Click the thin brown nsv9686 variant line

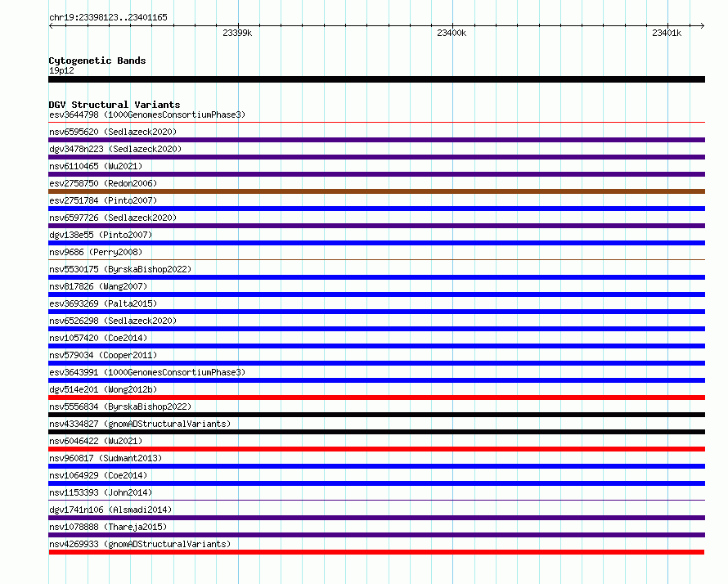tap(376, 260)
